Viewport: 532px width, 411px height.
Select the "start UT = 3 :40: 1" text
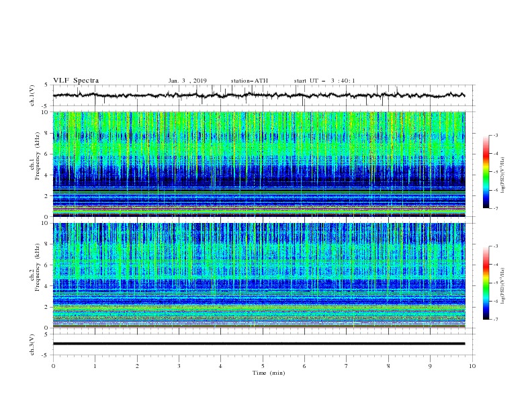coord(324,81)
